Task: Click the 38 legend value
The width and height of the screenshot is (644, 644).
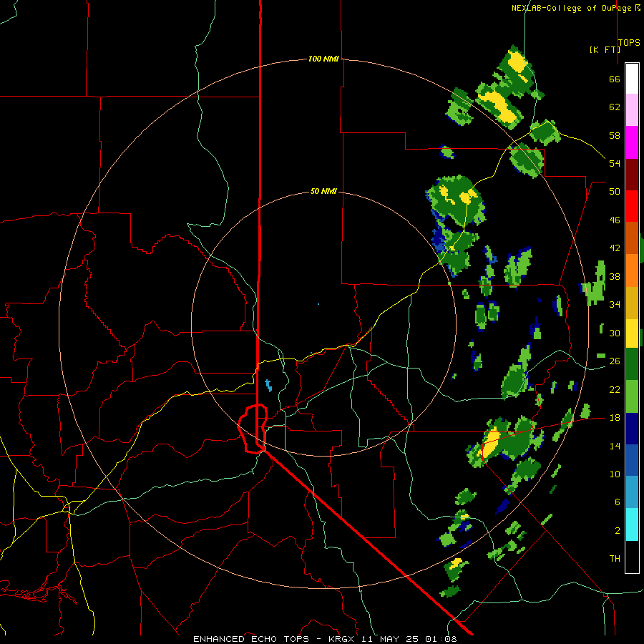Action: click(x=615, y=277)
